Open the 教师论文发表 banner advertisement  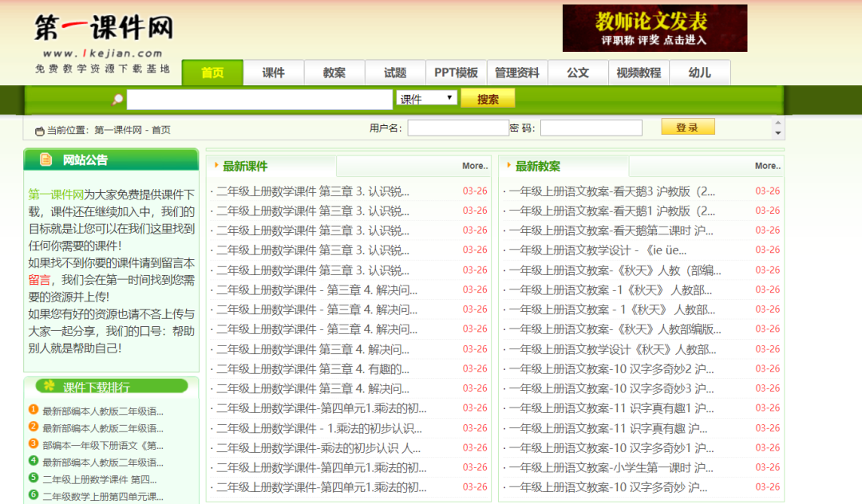click(654, 28)
